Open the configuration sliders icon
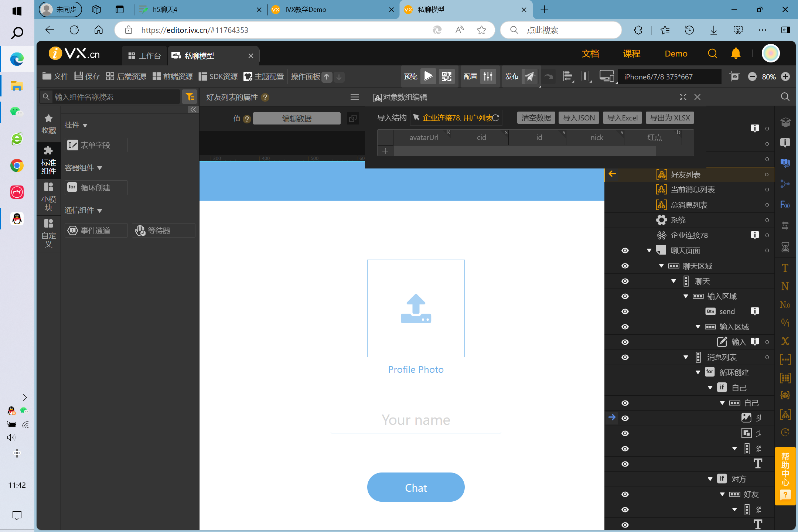Viewport: 798px width, 532px height. pos(488,76)
